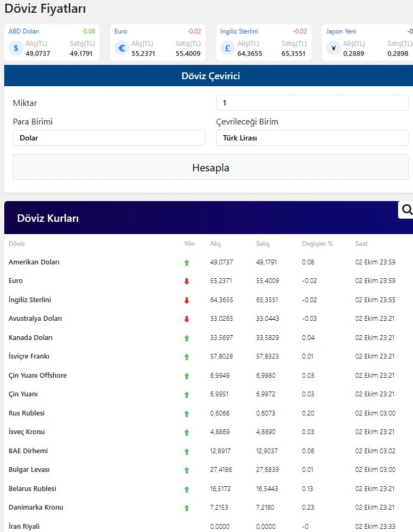
Task: Click red down arrow in Avustralya Doları row
Action: (x=187, y=319)
